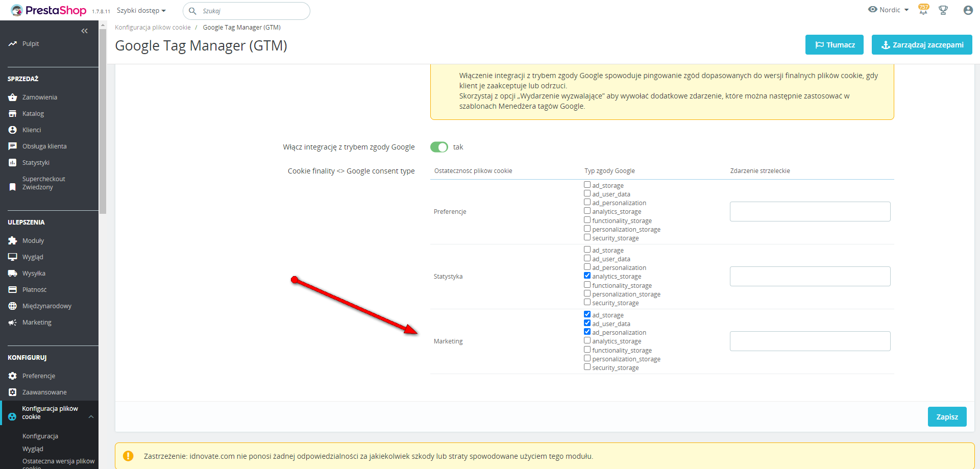The width and height of the screenshot is (980, 469).
Task: Click the Klienci person icon
Action: point(13,130)
